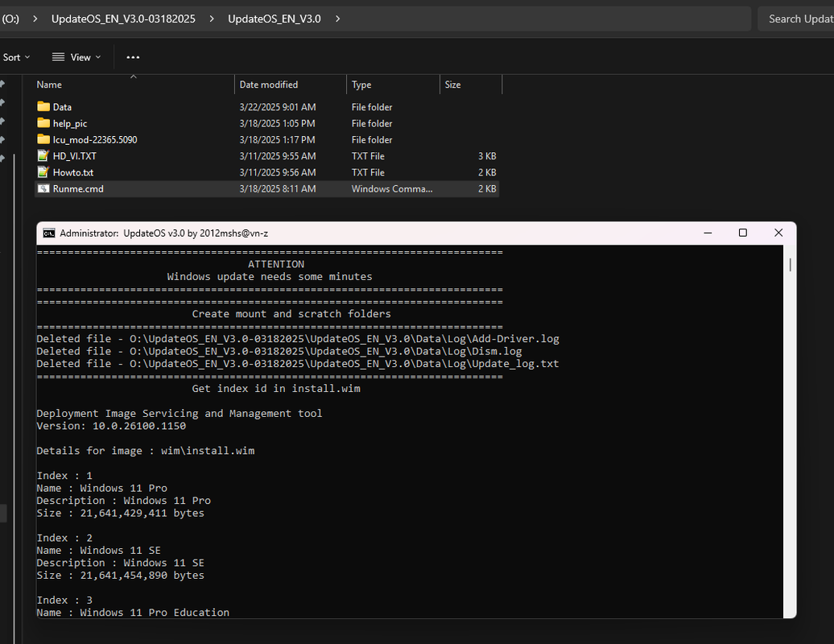
Task: Click the 3 KB size cell
Action: [x=487, y=156]
